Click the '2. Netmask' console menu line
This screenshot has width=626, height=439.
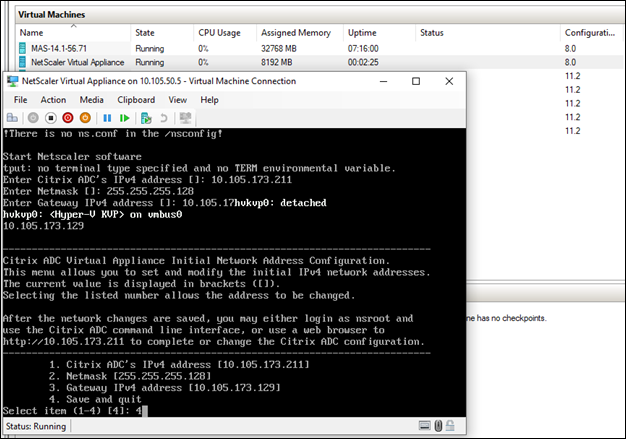click(130, 376)
